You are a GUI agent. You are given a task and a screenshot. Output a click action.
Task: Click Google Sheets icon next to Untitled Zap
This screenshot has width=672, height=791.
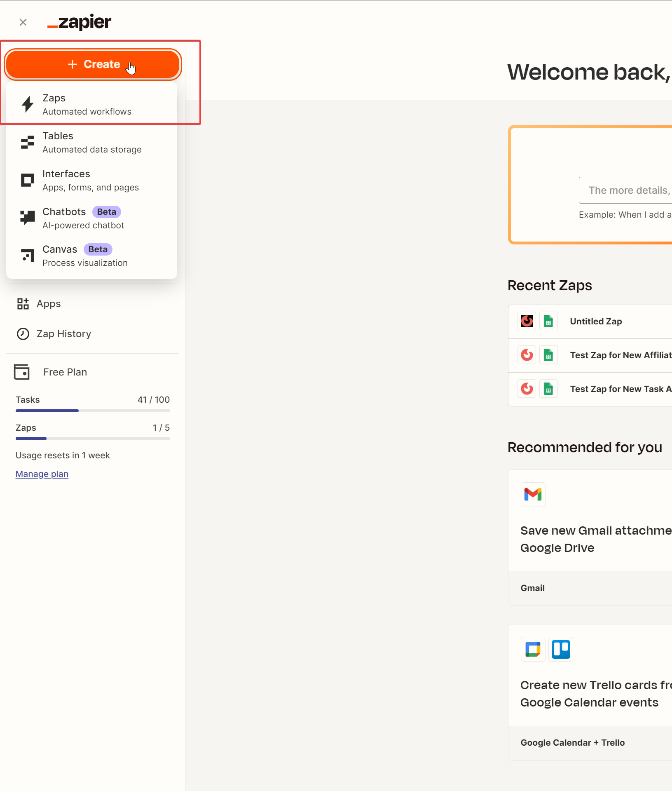click(x=548, y=321)
